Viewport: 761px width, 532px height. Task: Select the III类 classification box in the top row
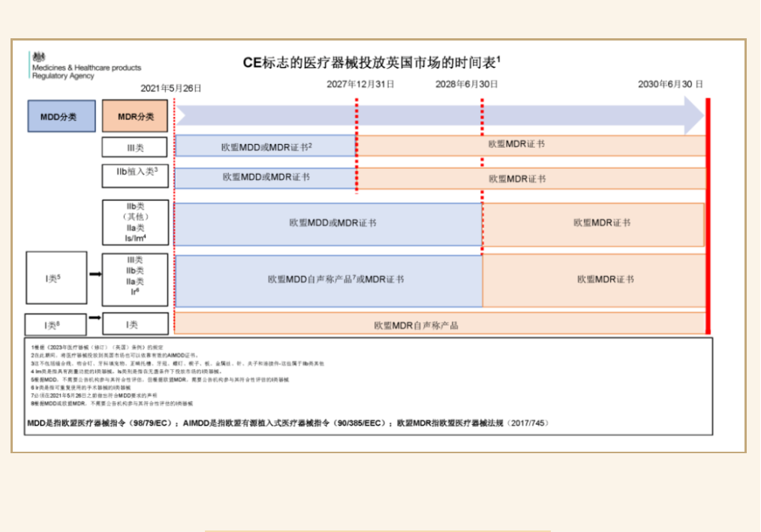[x=135, y=147]
